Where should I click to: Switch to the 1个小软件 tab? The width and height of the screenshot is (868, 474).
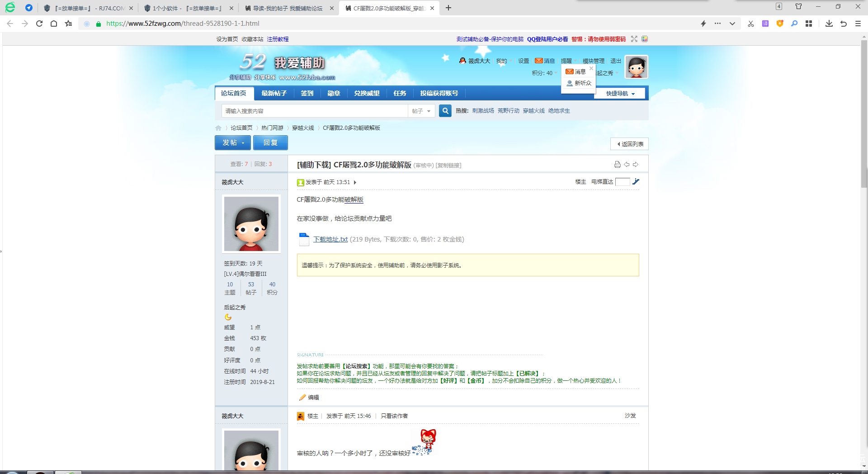click(x=189, y=8)
